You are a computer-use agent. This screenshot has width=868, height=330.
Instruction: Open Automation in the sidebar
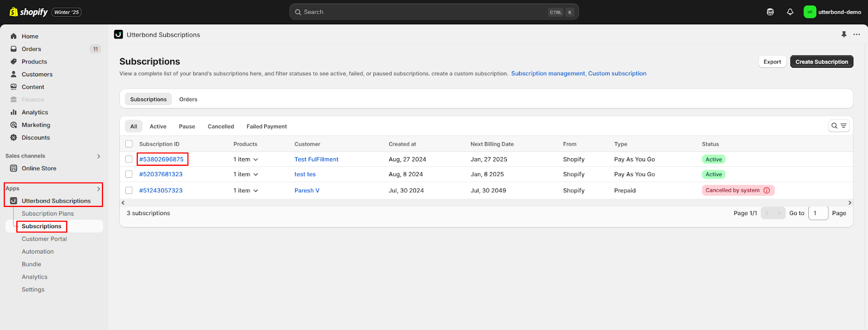38,251
